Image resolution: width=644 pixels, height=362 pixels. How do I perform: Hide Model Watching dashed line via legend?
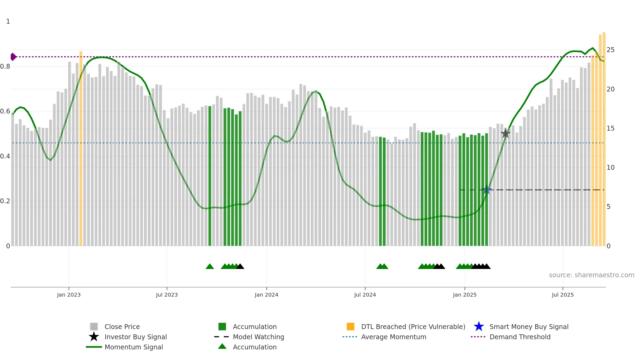(258, 337)
